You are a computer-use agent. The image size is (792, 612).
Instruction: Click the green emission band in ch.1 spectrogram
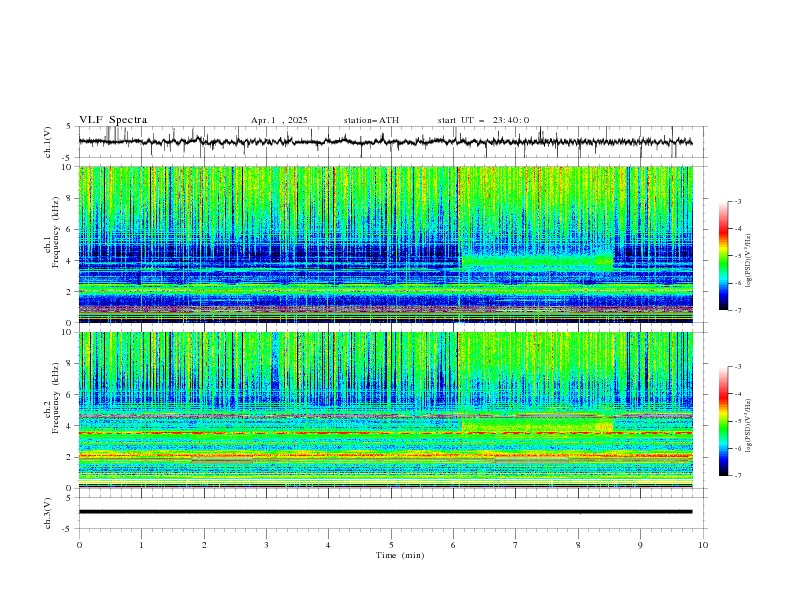click(x=537, y=262)
